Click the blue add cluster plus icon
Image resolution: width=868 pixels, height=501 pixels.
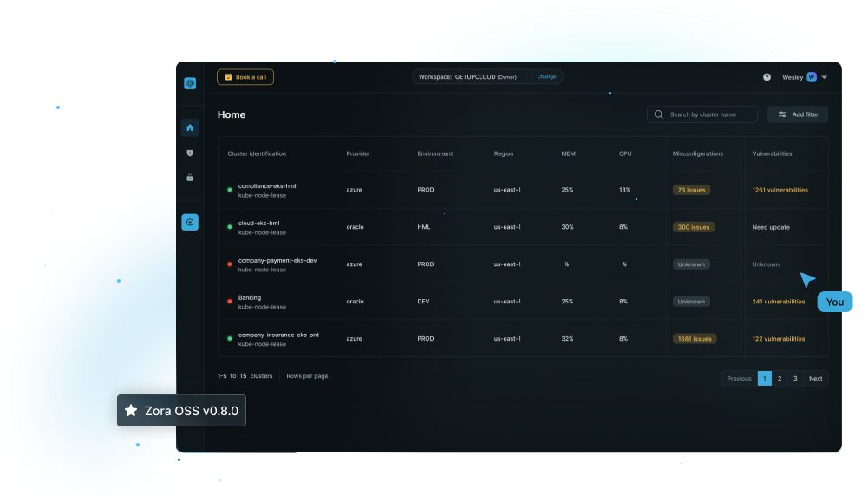click(x=190, y=223)
